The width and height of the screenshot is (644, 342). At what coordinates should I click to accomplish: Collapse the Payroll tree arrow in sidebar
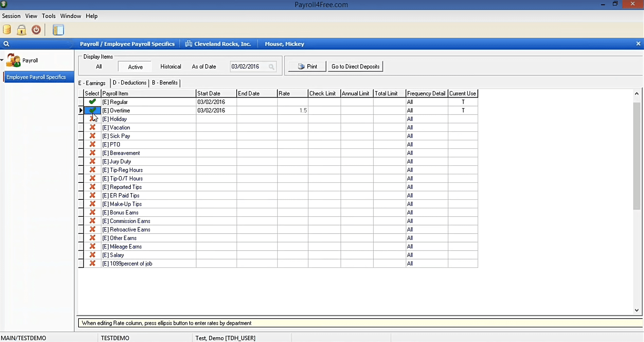(x=2, y=60)
